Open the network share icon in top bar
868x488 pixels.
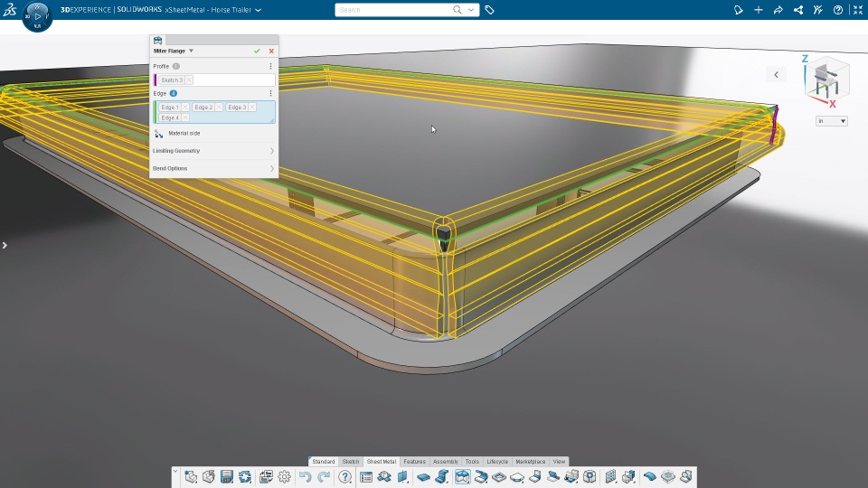[798, 10]
